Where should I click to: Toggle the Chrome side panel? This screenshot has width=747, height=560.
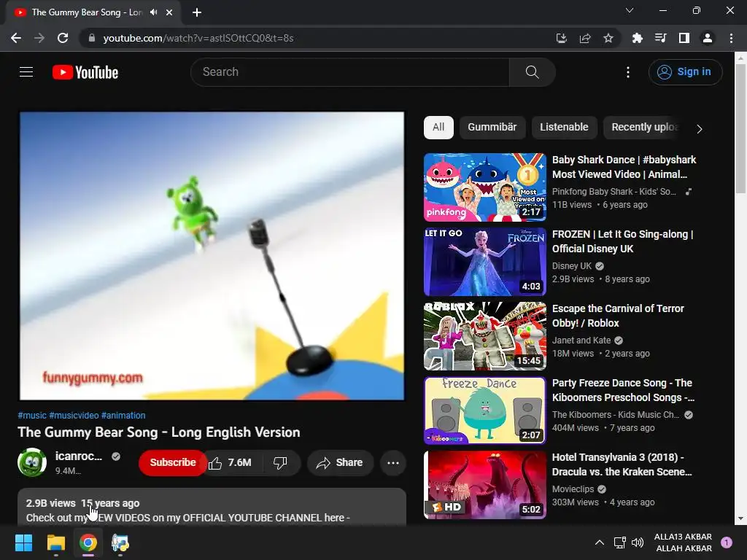coord(684,38)
